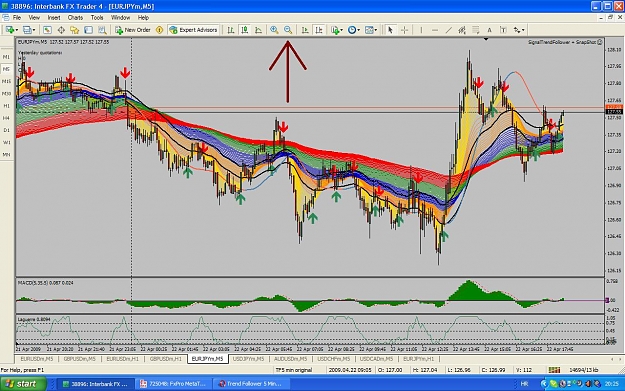Select the M1 timeframe
The image size is (625, 391).
click(6, 57)
